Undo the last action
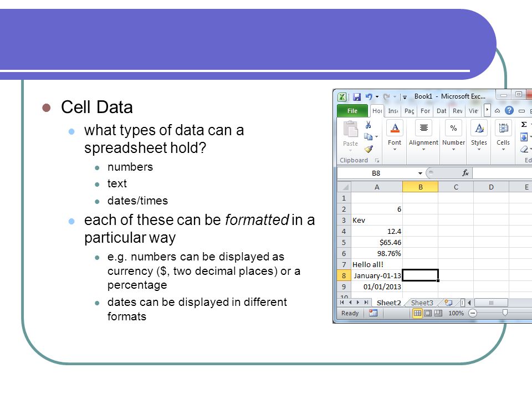Screen dimensions: 532x399 (x=369, y=96)
